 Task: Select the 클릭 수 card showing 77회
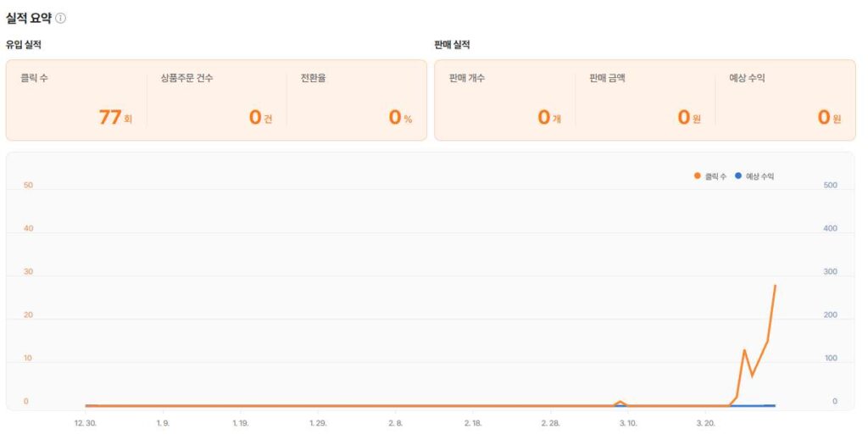[x=76, y=100]
